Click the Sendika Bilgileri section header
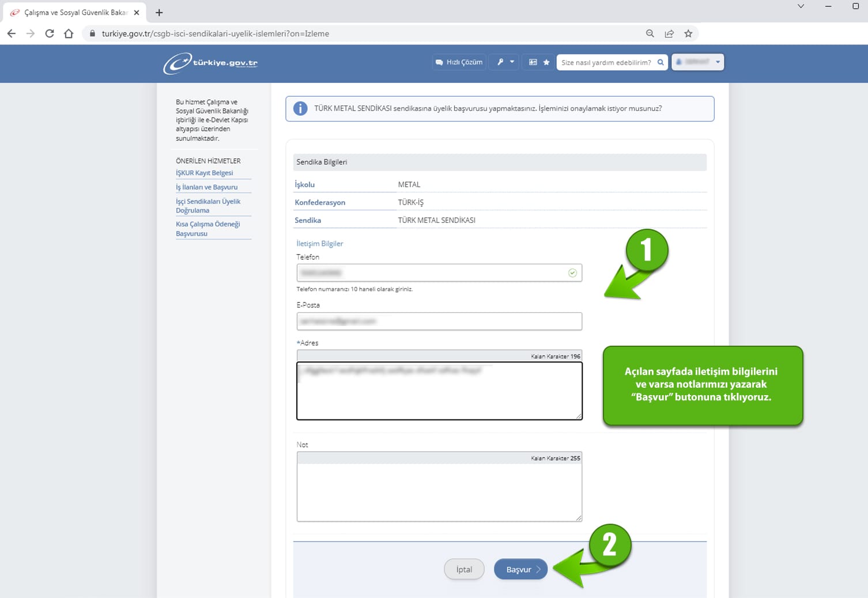Image resolution: width=868 pixels, height=598 pixels. click(x=500, y=162)
